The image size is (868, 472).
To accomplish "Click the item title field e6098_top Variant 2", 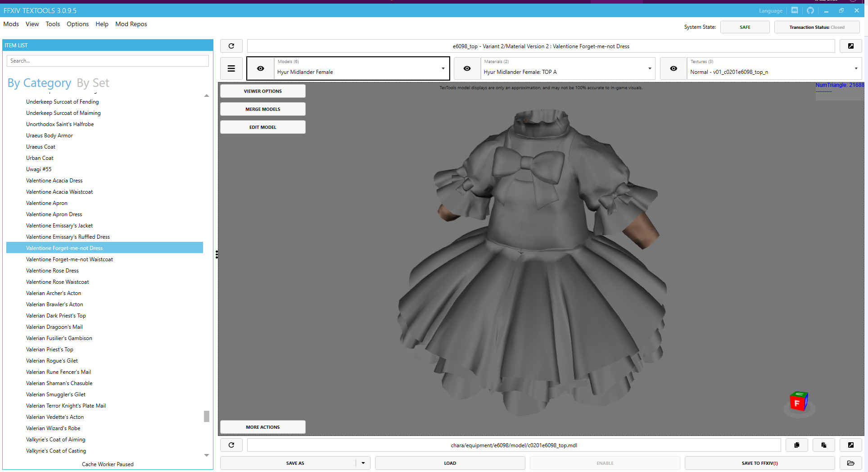I will click(x=541, y=46).
